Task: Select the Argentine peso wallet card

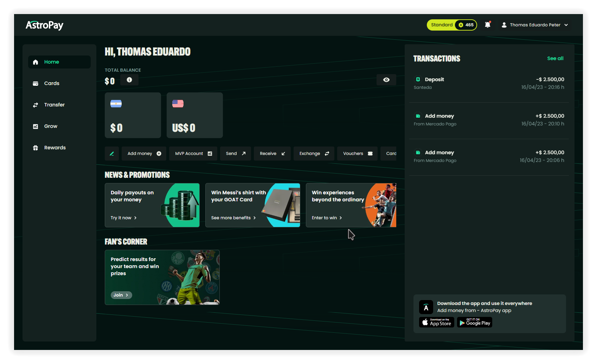Action: coord(133,115)
